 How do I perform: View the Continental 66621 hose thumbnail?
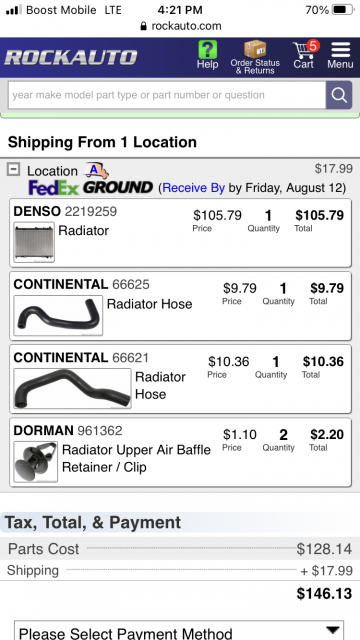tap(72, 389)
